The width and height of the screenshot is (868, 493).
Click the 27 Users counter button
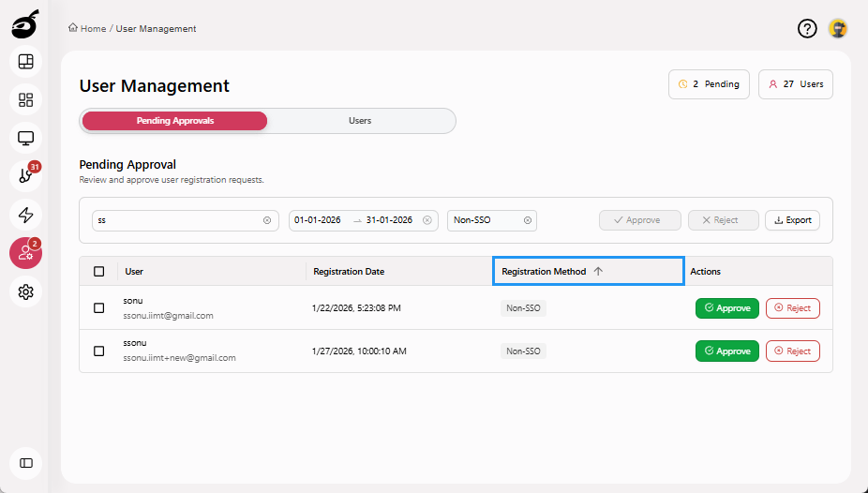[x=796, y=84]
